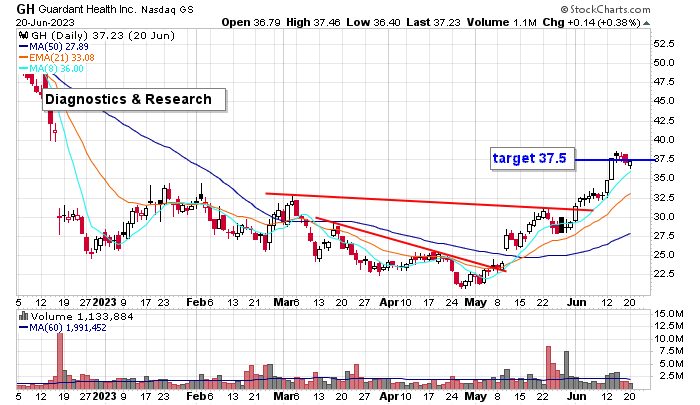The image size is (700, 405).
Task: Click the Diagnostics & Research annotation box
Action: tap(134, 100)
